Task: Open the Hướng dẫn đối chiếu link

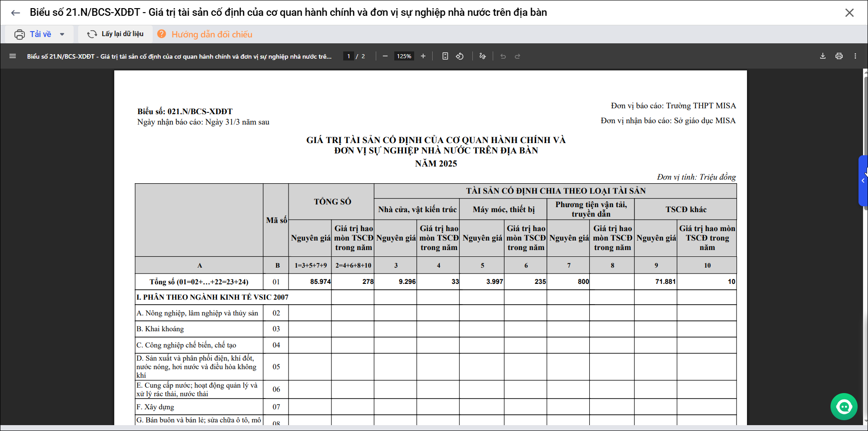Action: (x=211, y=34)
